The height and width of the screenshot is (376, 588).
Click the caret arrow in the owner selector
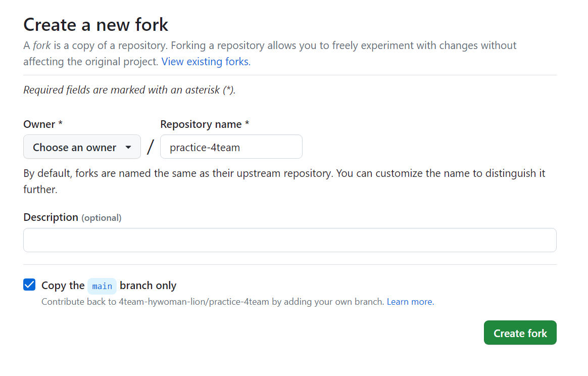pyautogui.click(x=128, y=147)
